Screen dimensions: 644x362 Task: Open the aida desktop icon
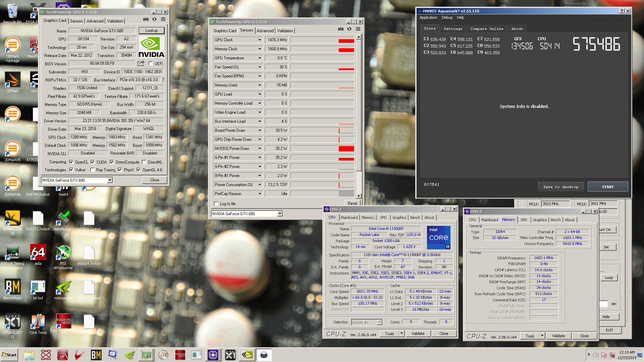point(38,255)
